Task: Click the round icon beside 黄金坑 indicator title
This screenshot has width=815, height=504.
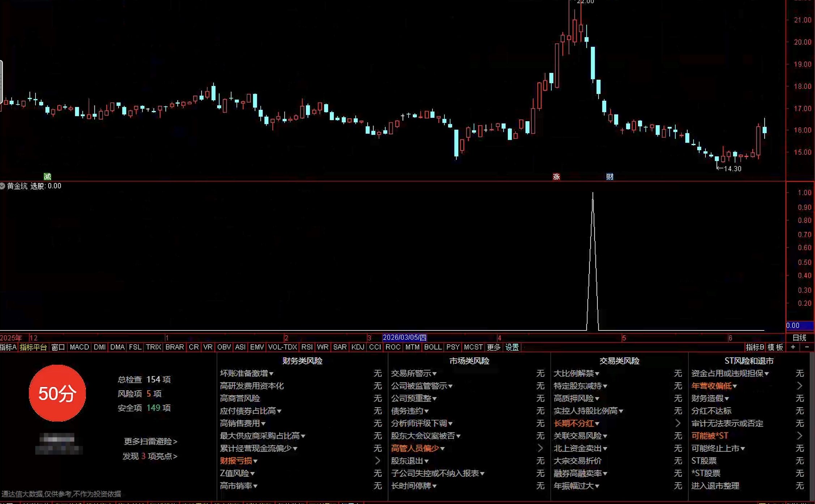Action: [x=3, y=186]
